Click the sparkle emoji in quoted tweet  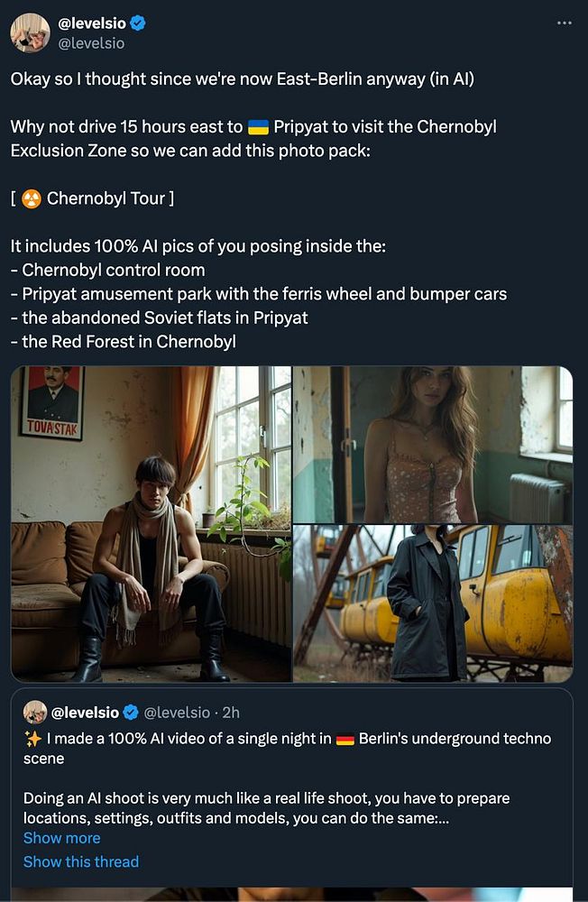33,739
